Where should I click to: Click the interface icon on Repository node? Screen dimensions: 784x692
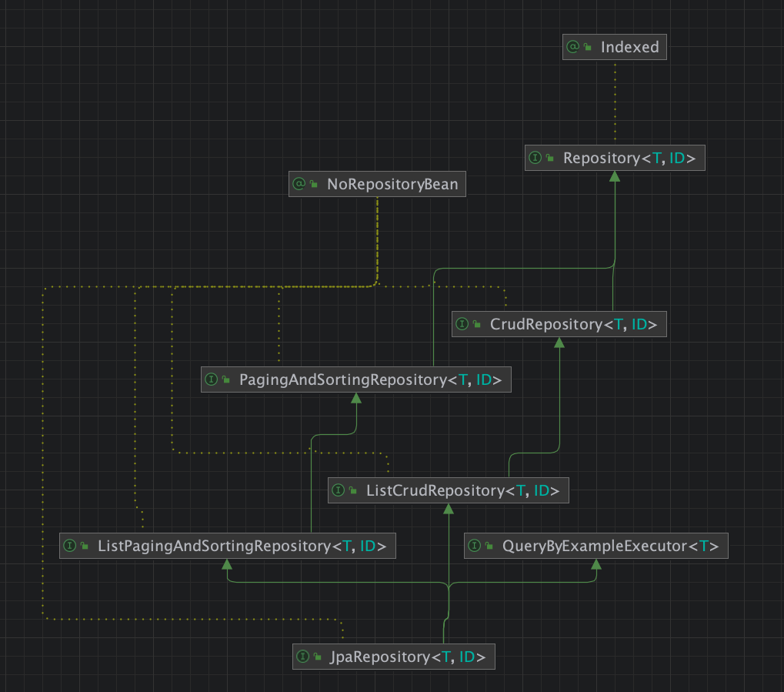[535, 158]
